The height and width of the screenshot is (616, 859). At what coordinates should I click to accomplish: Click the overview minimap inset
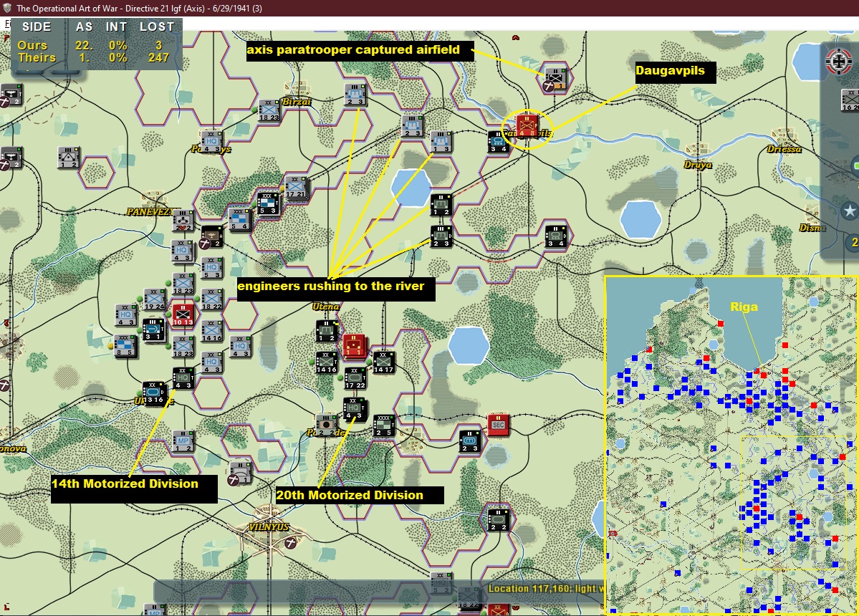(x=731, y=445)
